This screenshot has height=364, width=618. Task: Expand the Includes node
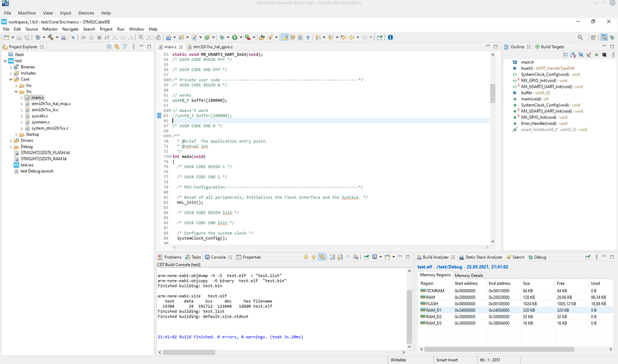[x=11, y=74]
